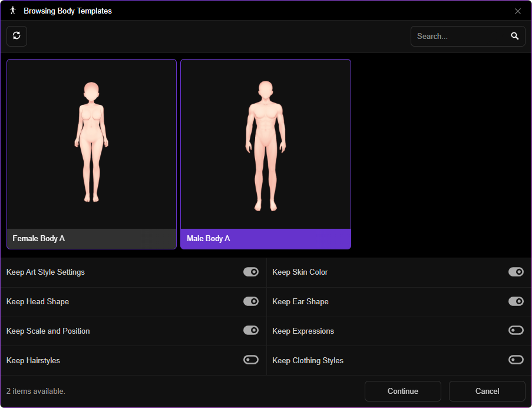Turn on Keep Hairstyles toggle

pyautogui.click(x=251, y=360)
